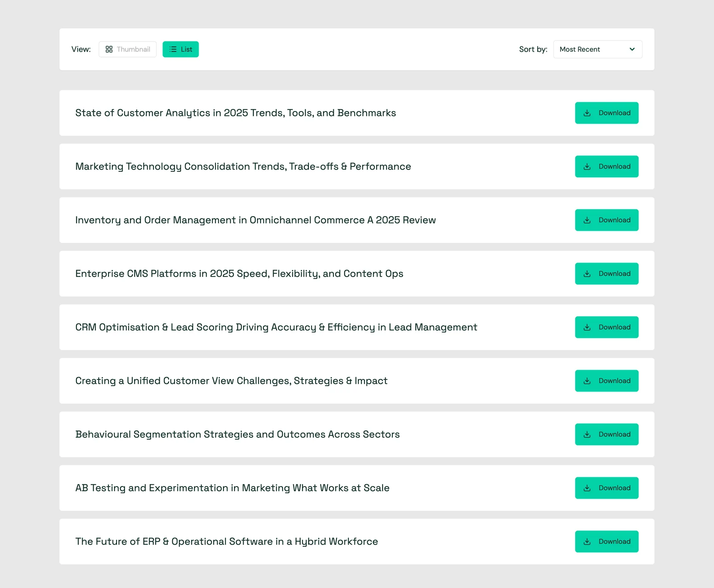
Task: Click download icon for State of Customer Analytics
Action: 587,113
